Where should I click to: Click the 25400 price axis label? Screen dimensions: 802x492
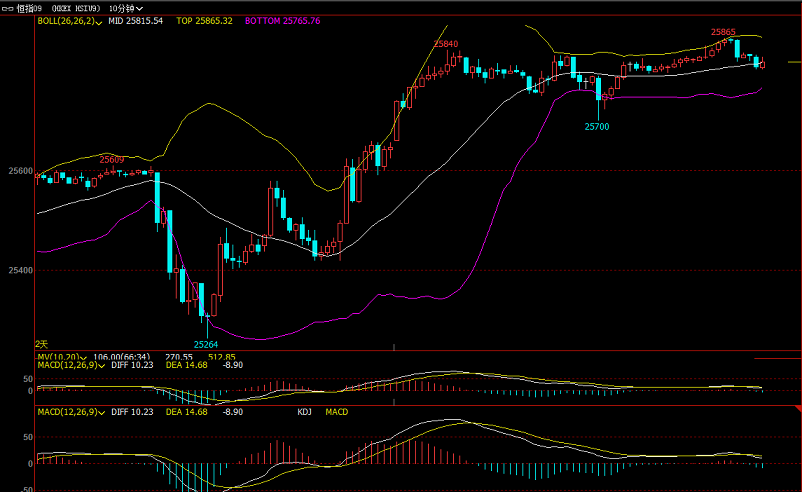click(20, 270)
